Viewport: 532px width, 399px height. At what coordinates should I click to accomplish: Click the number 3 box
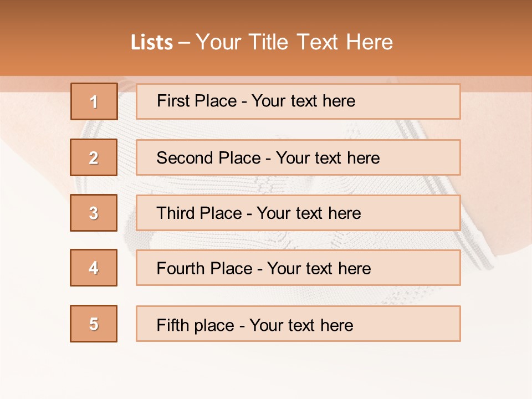tap(94, 213)
